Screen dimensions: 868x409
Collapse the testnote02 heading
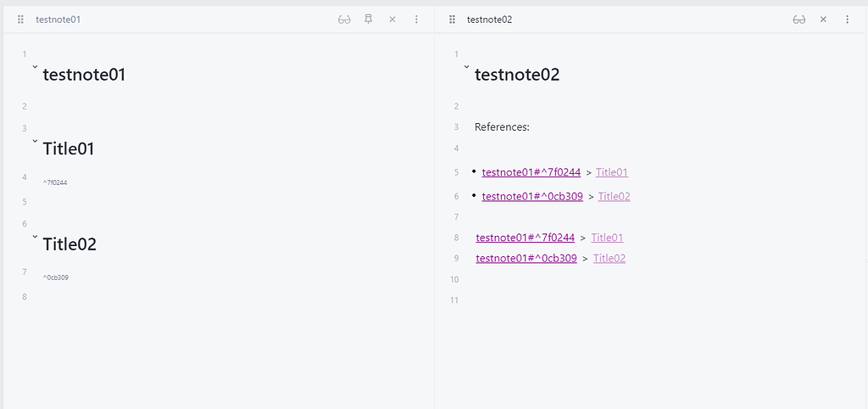point(466,66)
